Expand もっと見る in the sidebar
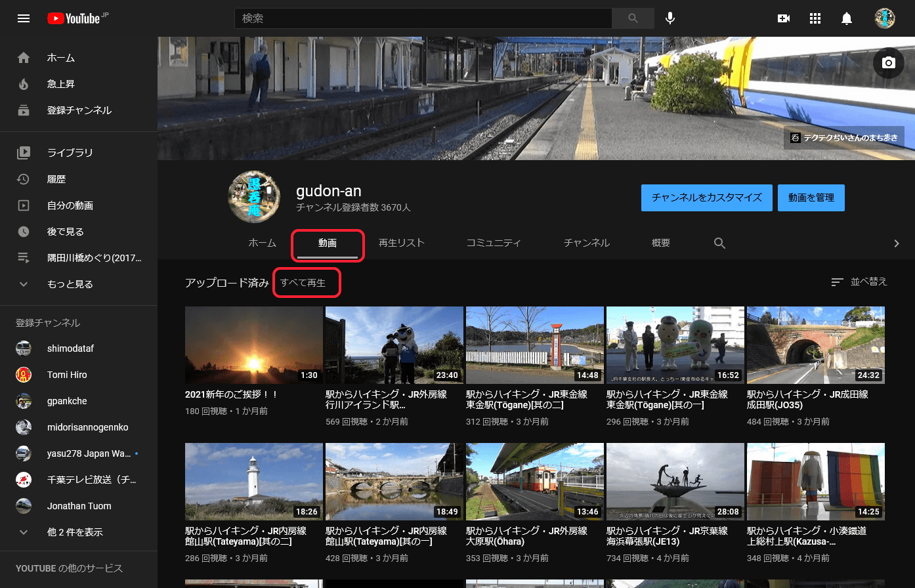 pyautogui.click(x=70, y=284)
